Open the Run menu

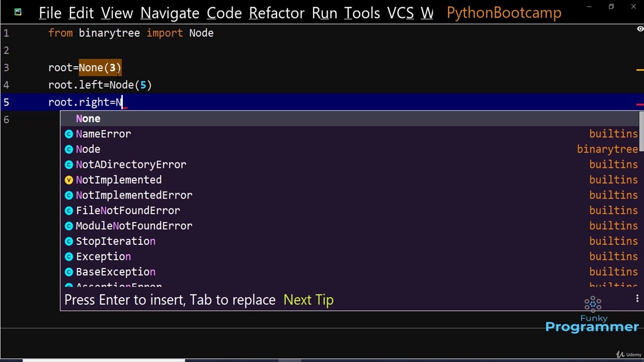coord(325,13)
